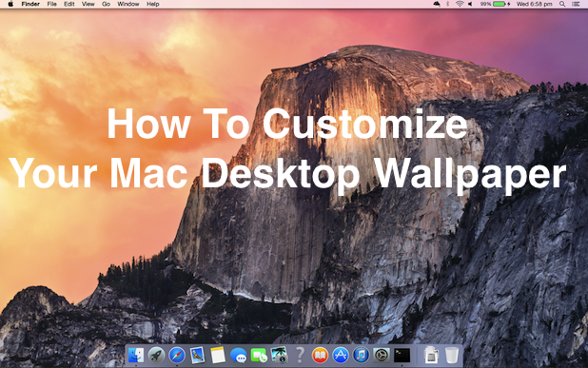Launch FaceTime green icon in Dock
The height and width of the screenshot is (368, 588).
(x=259, y=356)
